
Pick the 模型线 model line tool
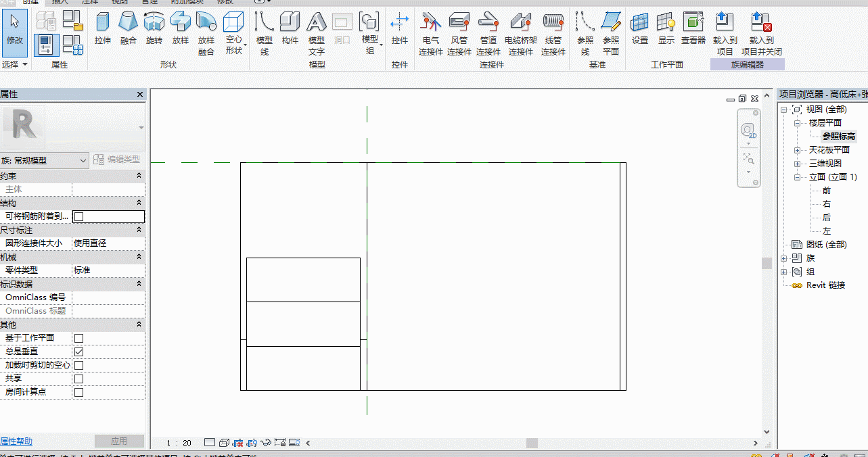pyautogui.click(x=265, y=34)
